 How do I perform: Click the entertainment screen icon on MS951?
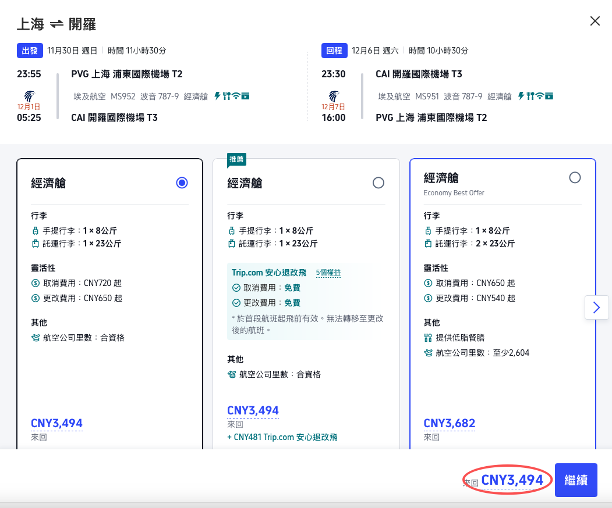(549, 96)
